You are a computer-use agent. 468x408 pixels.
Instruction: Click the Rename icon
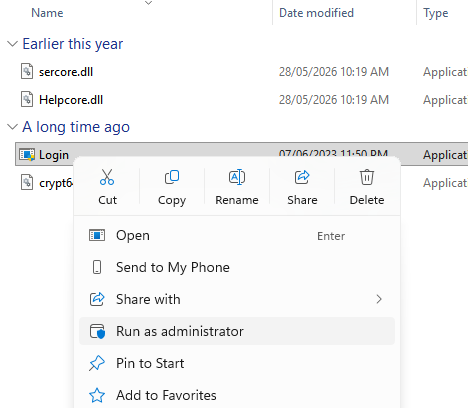tap(237, 177)
